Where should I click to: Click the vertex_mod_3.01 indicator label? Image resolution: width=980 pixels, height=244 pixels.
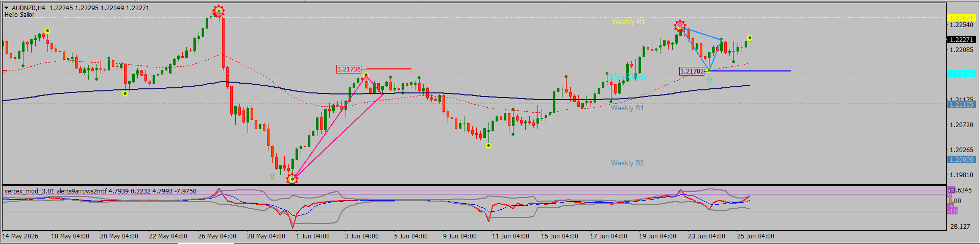[x=101, y=191]
